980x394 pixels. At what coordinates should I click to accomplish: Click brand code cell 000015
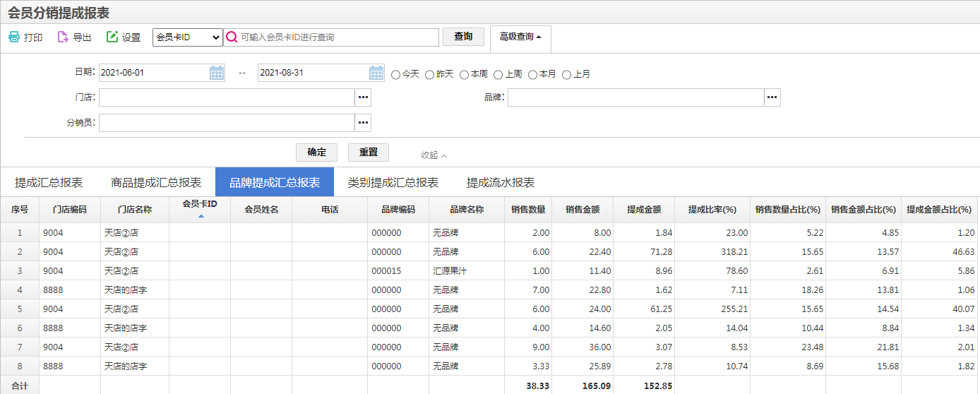[x=398, y=271]
